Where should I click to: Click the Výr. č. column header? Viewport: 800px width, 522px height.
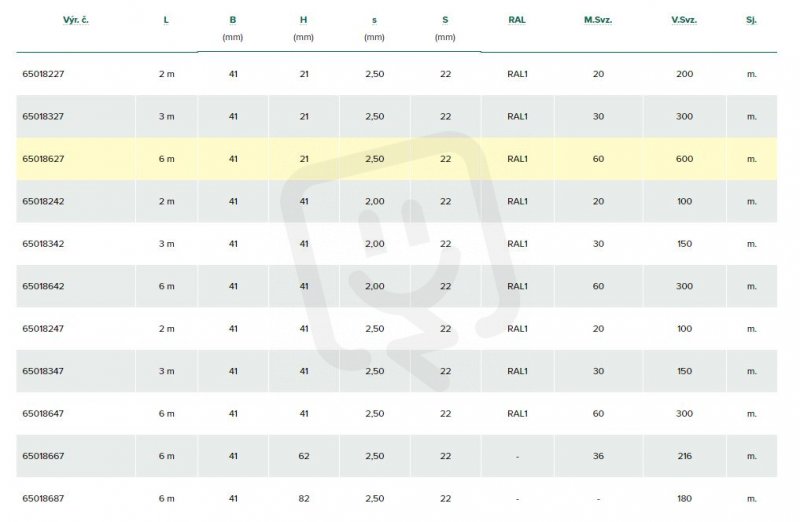click(76, 20)
